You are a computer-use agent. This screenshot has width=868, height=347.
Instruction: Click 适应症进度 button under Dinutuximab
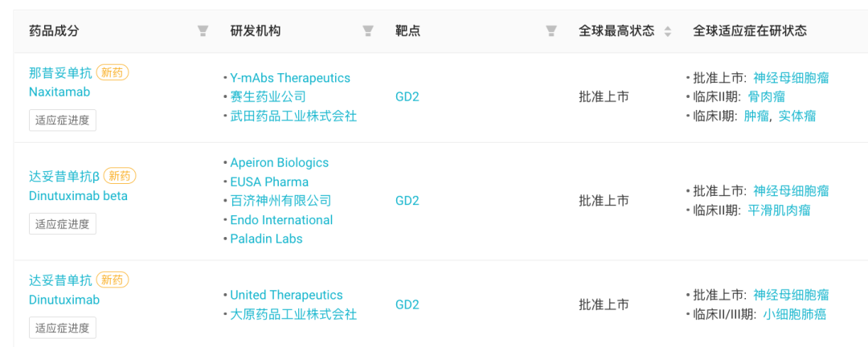tap(63, 328)
